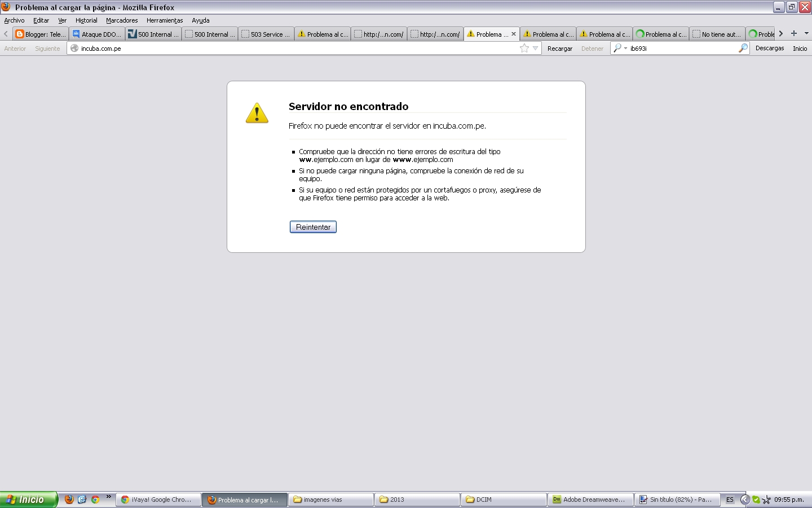Image resolution: width=812 pixels, height=508 pixels.
Task: Click the site identity globe icon
Action: pyautogui.click(x=74, y=49)
